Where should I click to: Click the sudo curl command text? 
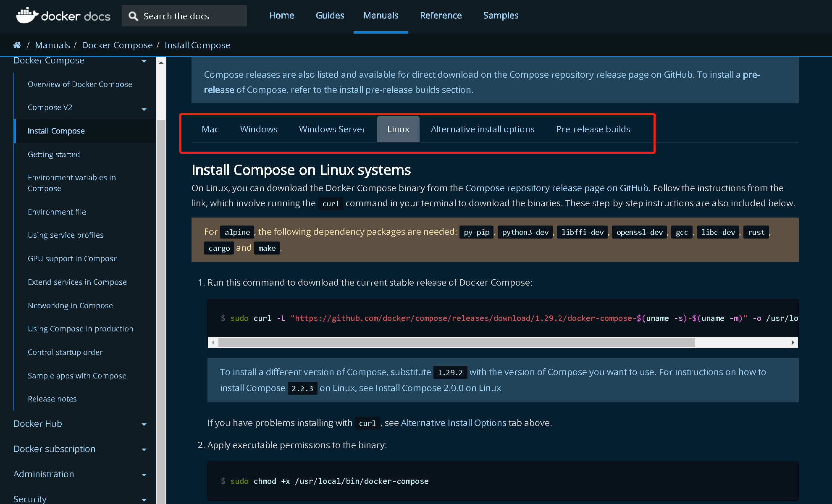pyautogui.click(x=509, y=318)
